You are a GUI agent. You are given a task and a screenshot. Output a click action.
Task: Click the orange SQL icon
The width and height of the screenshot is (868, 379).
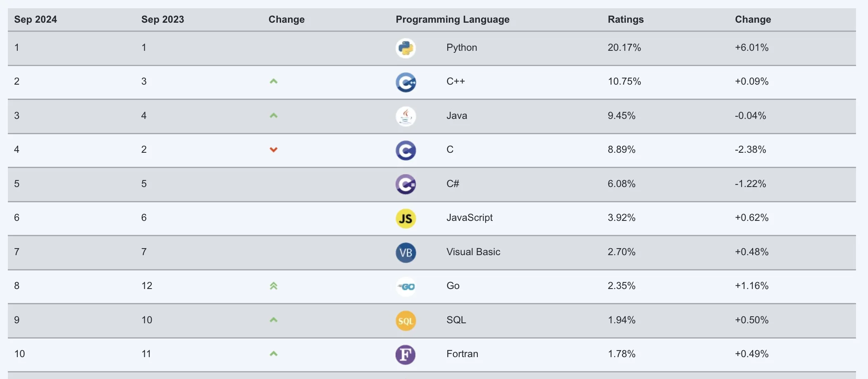coord(405,321)
